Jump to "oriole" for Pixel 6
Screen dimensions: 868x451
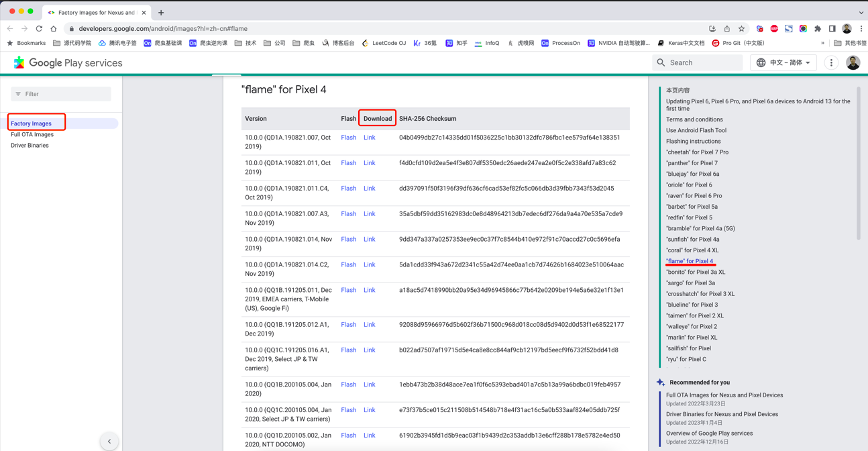coord(689,185)
